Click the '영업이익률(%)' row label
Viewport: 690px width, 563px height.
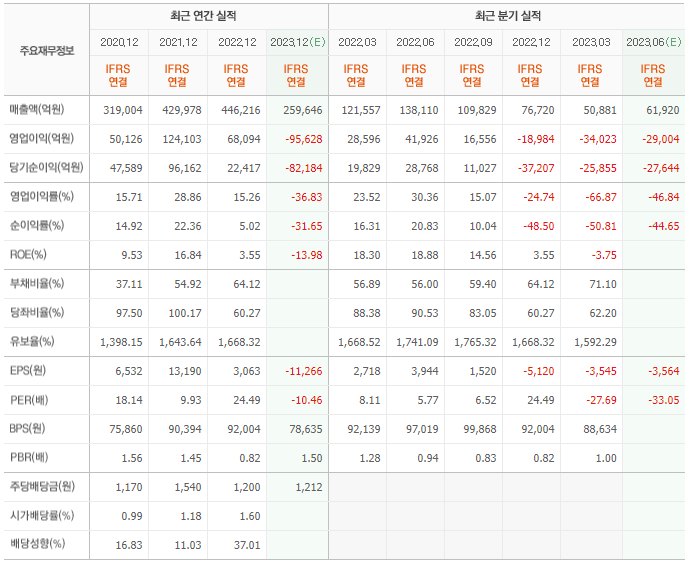click(x=42, y=197)
